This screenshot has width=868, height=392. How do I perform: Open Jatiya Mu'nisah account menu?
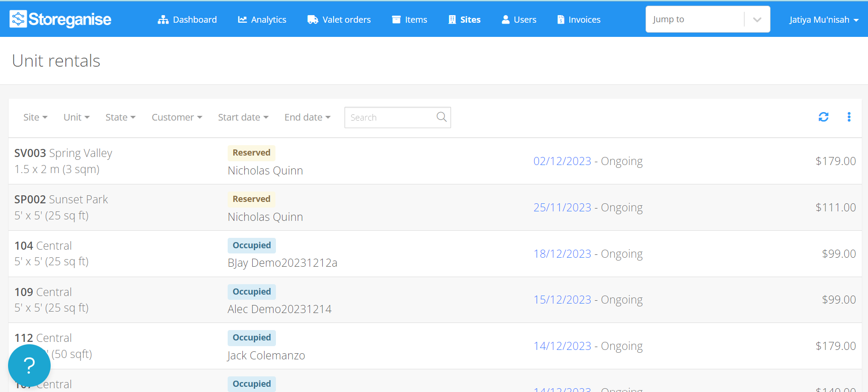[824, 19]
